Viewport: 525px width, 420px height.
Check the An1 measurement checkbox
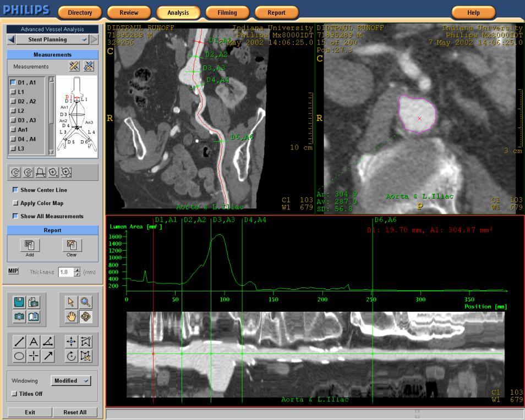13,129
